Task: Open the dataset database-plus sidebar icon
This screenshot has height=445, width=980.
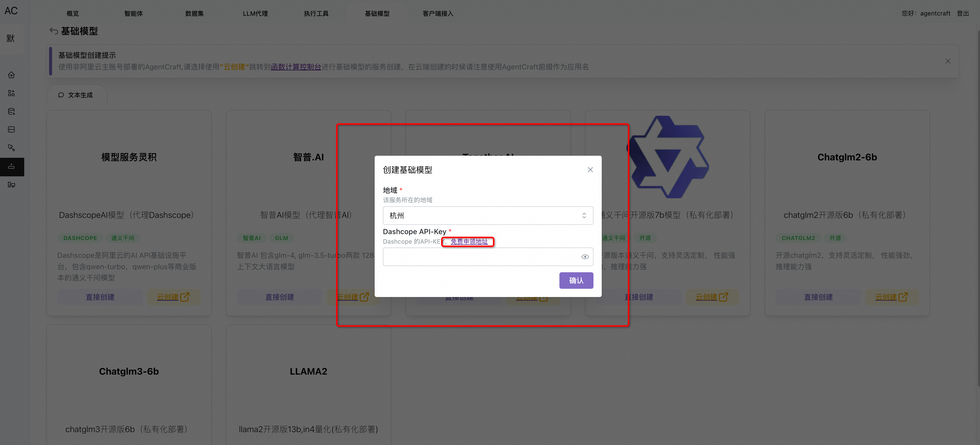Action: click(x=11, y=111)
